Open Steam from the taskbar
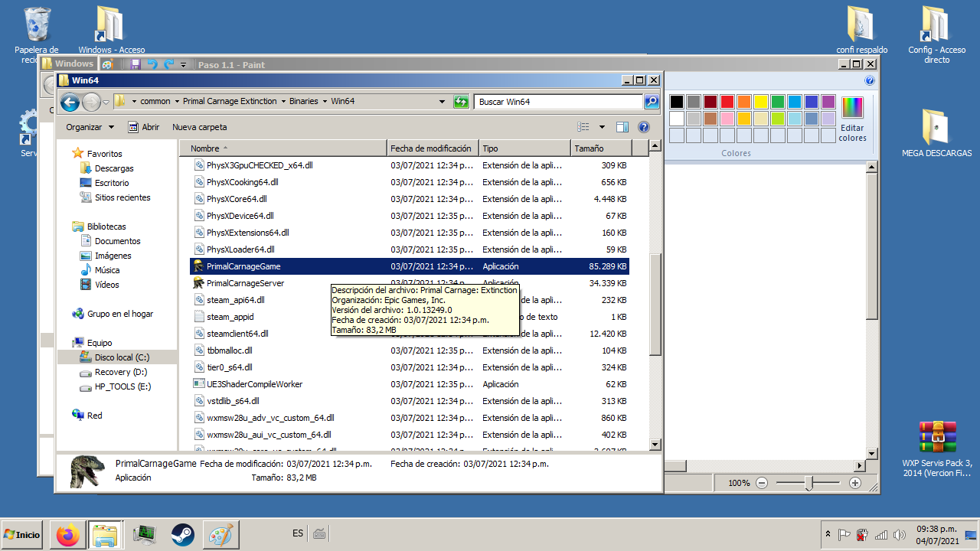The height and width of the screenshot is (551, 980). click(182, 535)
